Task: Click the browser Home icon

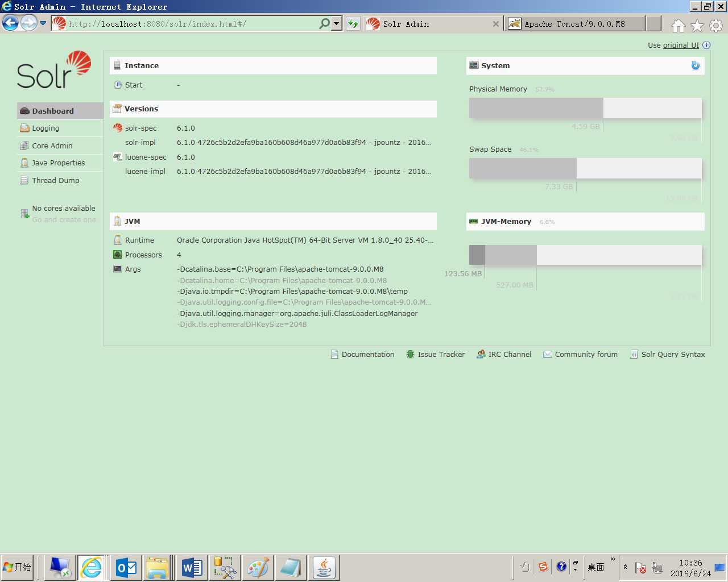Action: (678, 26)
